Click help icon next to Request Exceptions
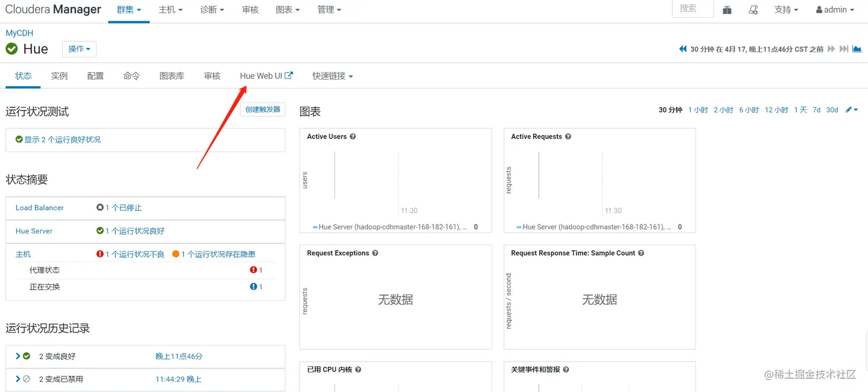Viewport: 868px width, 392px height. (x=375, y=253)
